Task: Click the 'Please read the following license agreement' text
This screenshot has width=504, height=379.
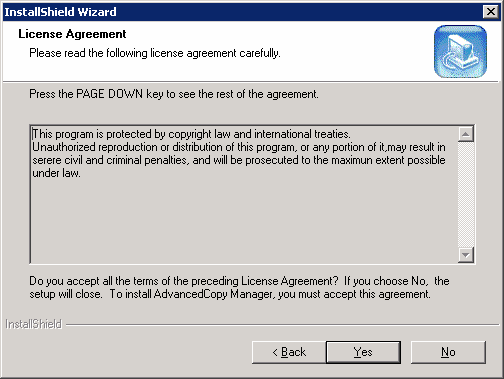Action: [155, 53]
